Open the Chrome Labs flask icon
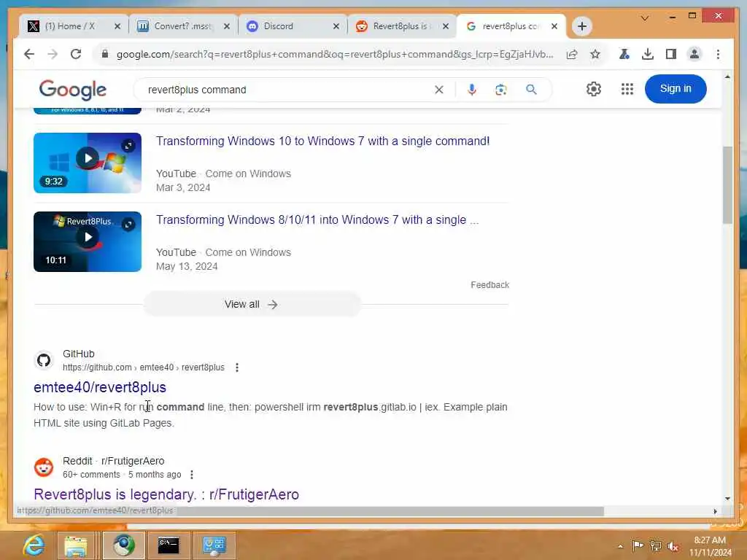This screenshot has width=747, height=560. point(624,54)
